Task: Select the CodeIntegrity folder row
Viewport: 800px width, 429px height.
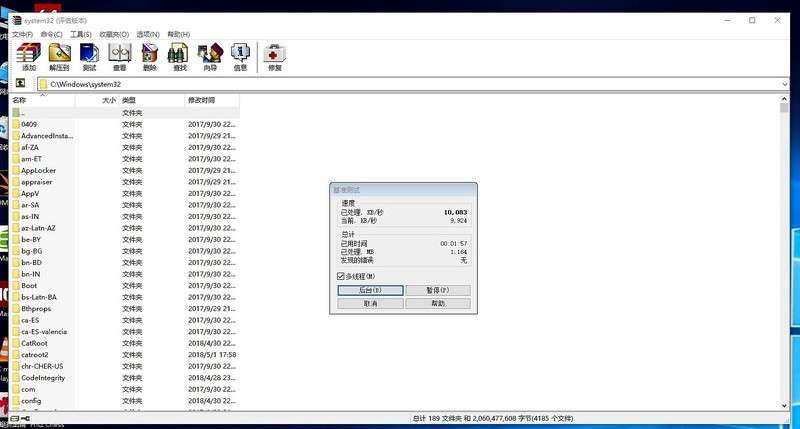Action: [125, 378]
